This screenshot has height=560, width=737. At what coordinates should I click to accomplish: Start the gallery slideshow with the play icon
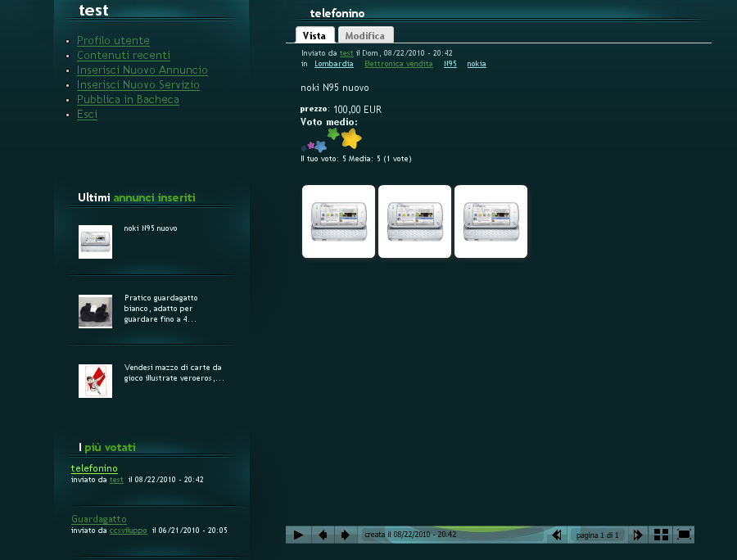pos(298,535)
